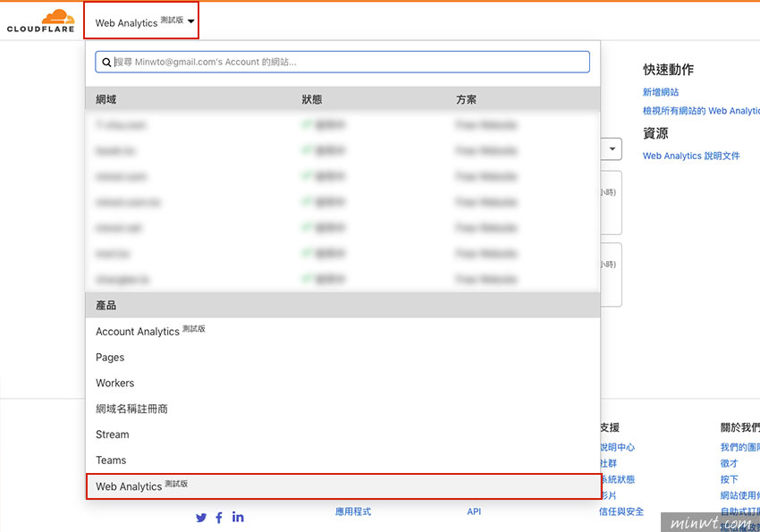
Task: Click the magnifier search icon
Action: [106, 62]
